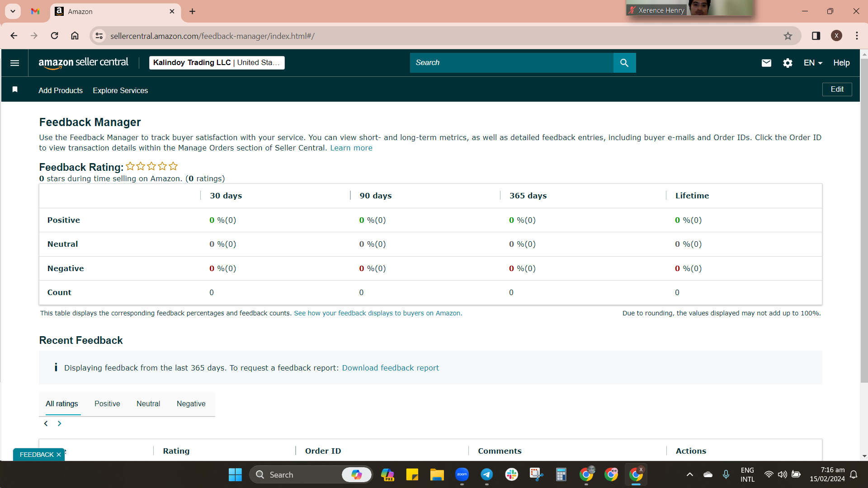Click the Amazon Seller Central logo

point(84,63)
